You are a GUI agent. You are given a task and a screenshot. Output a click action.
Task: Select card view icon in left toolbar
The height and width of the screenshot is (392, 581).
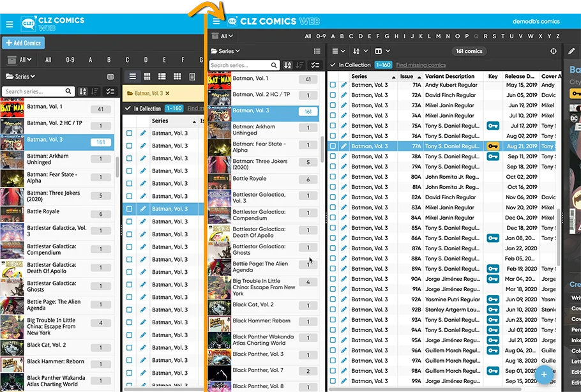click(162, 77)
